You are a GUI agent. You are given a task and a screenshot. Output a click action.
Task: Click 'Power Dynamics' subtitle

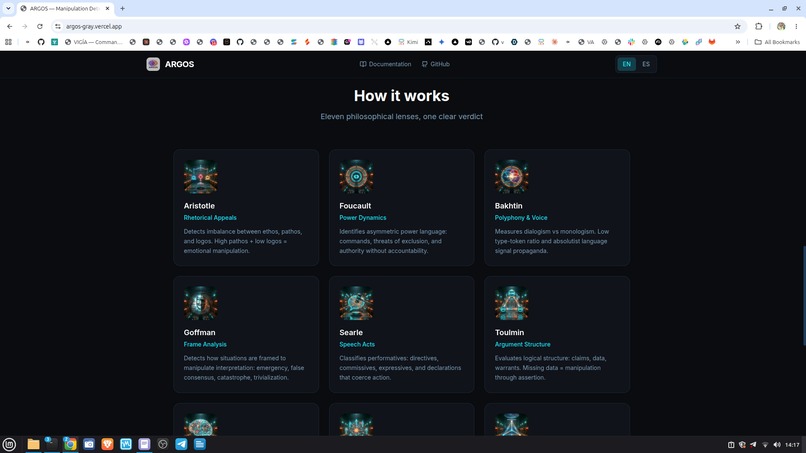363,218
